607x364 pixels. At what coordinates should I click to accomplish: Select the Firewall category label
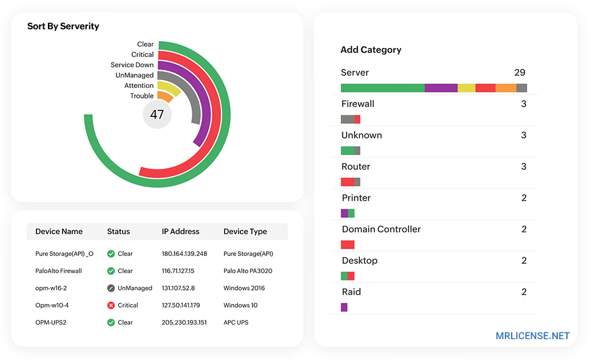[x=358, y=104]
